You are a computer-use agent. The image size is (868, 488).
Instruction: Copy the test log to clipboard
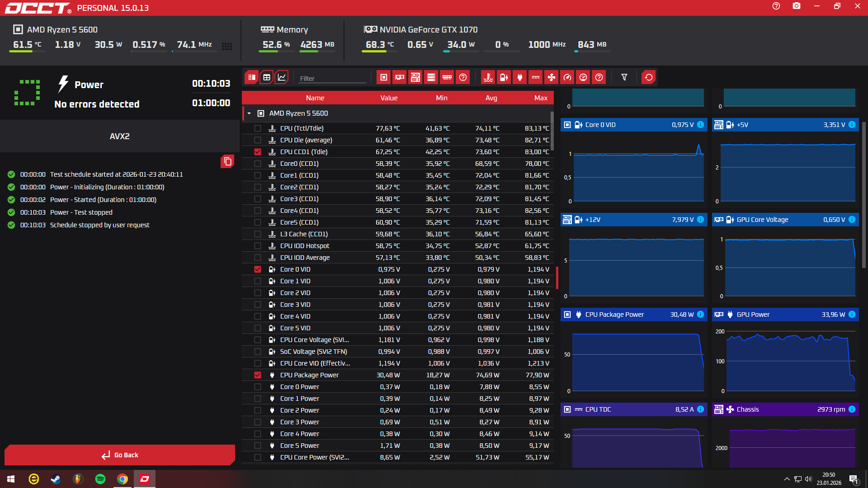(227, 161)
